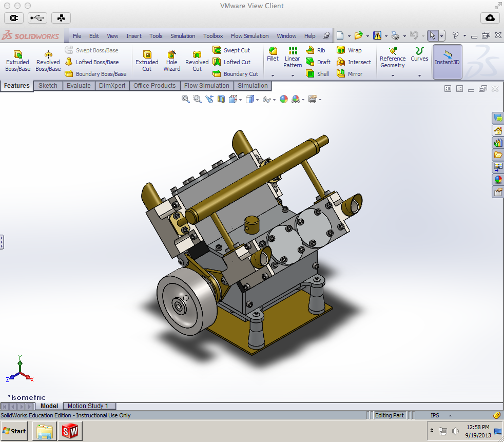
Task: Toggle the Select cursor tool
Action: pos(432,35)
